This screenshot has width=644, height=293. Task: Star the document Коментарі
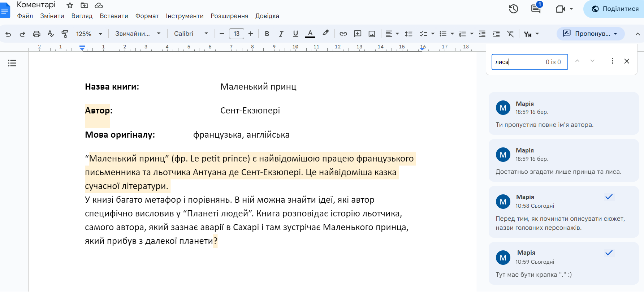coord(70,5)
